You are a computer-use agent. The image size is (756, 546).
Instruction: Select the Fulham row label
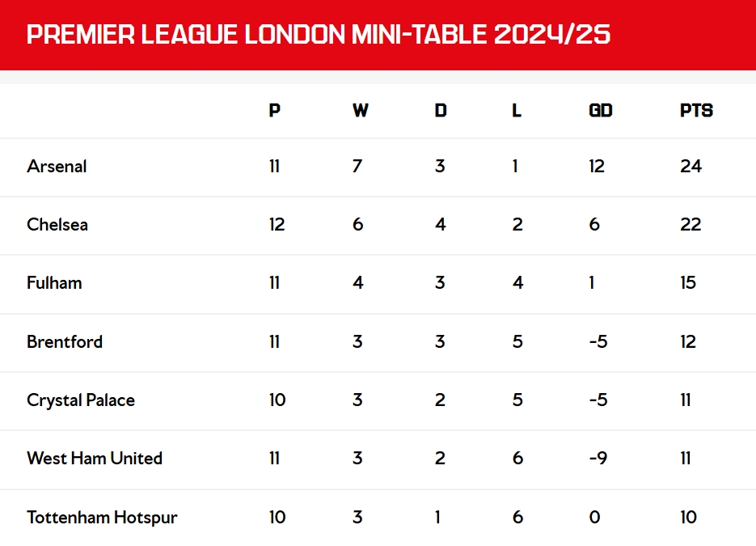[x=54, y=282]
